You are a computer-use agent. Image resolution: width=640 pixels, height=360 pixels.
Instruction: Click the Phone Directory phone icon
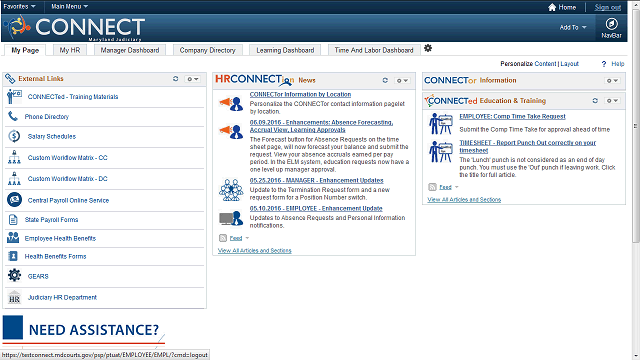click(13, 116)
